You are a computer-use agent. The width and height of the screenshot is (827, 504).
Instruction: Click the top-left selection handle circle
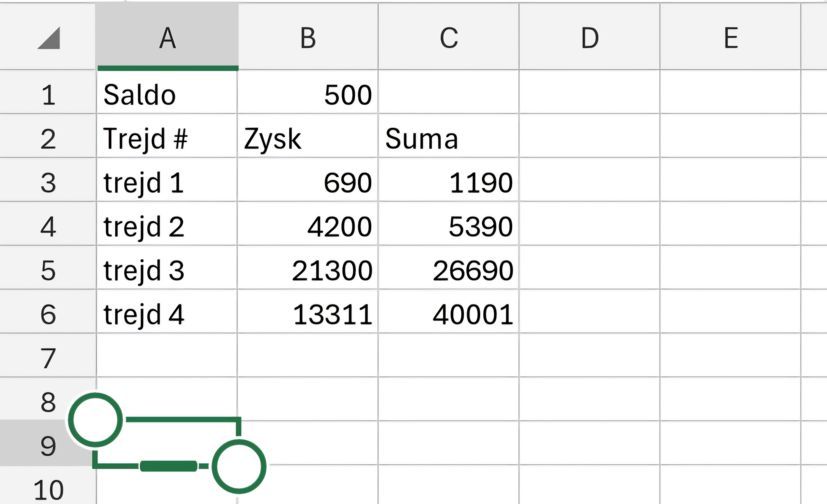(95, 420)
